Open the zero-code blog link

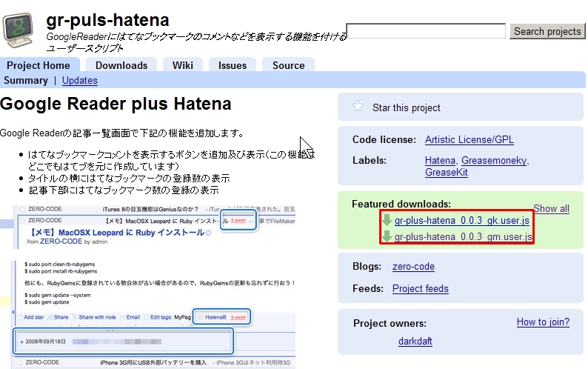413,267
